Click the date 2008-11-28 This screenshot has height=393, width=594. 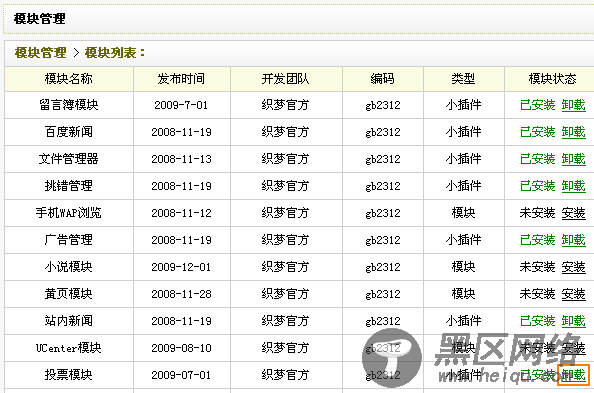click(x=181, y=294)
